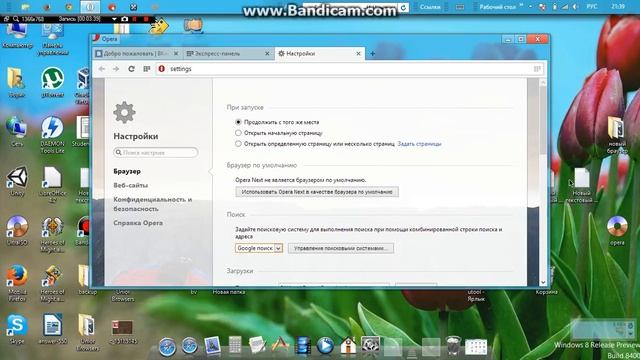Open DAEMON Tools Lite desktop icon
Image resolution: width=640 pixels, height=360 pixels.
click(52, 135)
